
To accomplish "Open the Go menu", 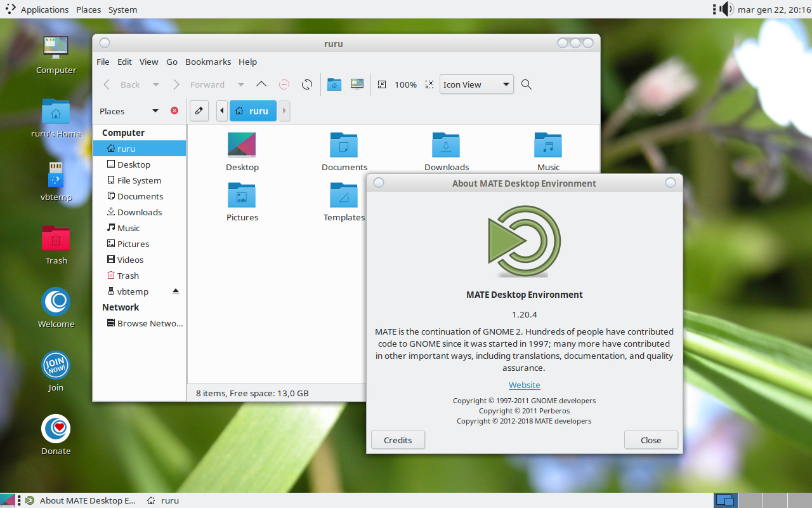I will click(x=172, y=62).
